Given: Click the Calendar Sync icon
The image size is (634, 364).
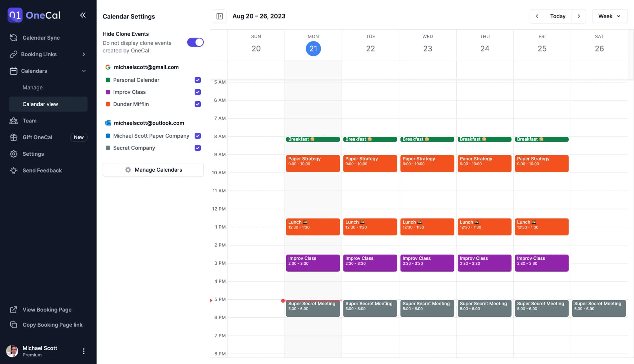Looking at the screenshot, I should point(14,38).
